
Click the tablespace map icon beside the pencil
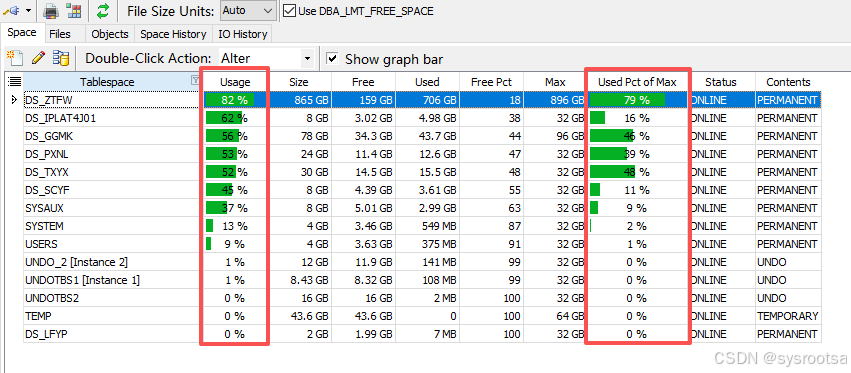click(x=61, y=58)
